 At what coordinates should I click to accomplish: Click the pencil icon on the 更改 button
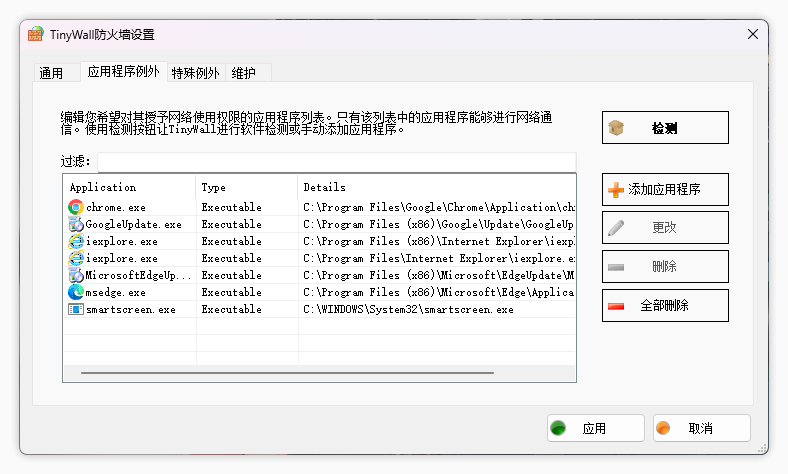[616, 228]
